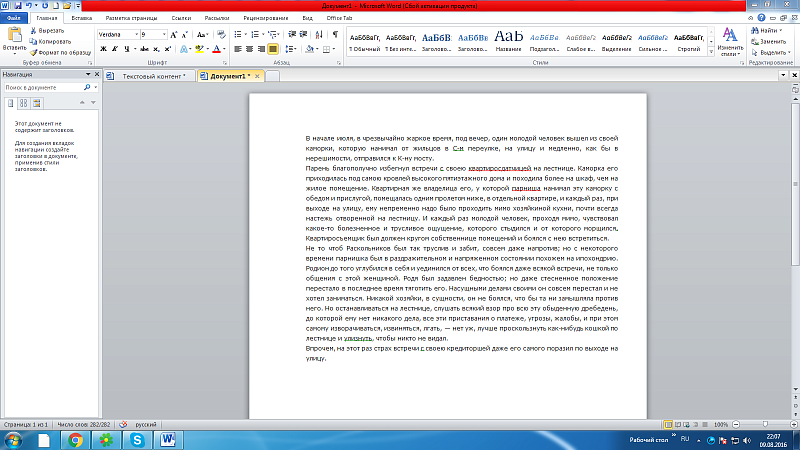Click language indicator русский in status bar
The height and width of the screenshot is (450, 800).
[146, 424]
